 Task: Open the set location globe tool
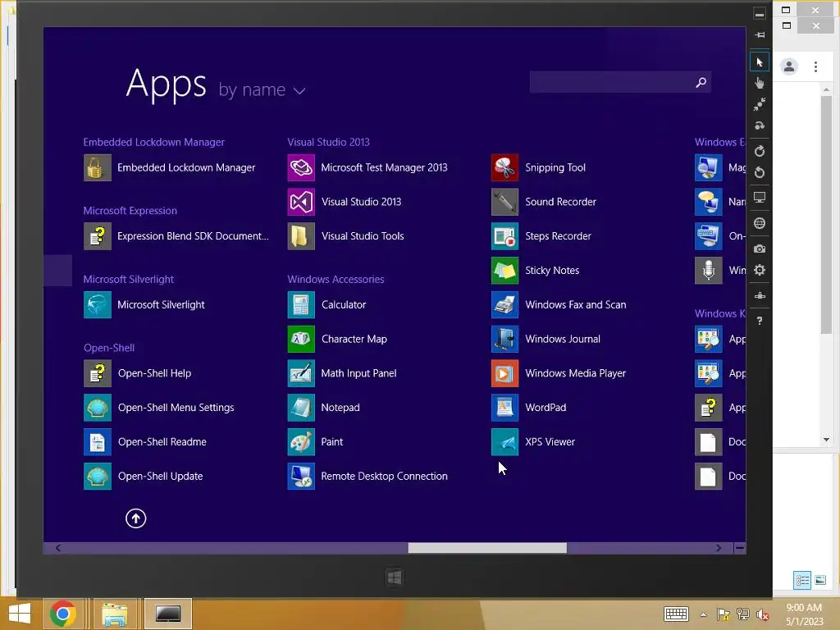click(760, 223)
